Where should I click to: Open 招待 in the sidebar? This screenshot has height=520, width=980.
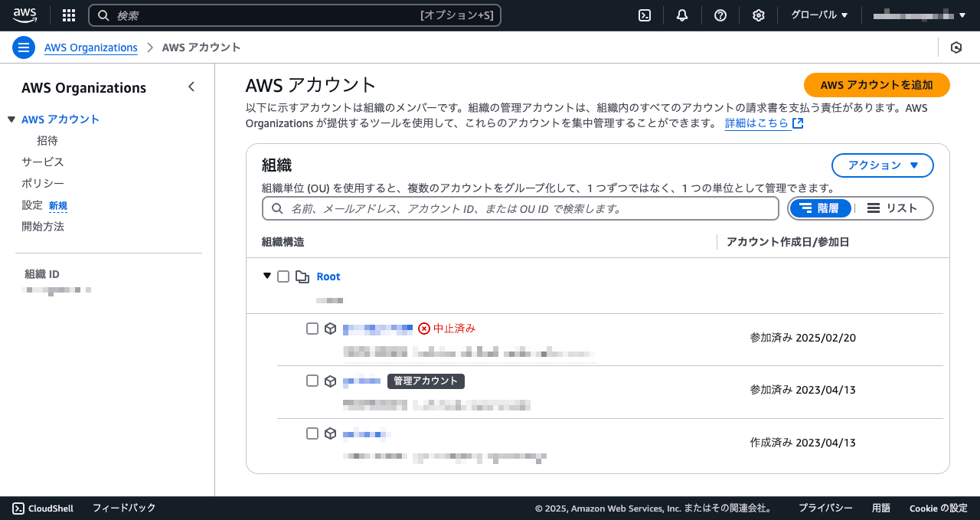[47, 141]
